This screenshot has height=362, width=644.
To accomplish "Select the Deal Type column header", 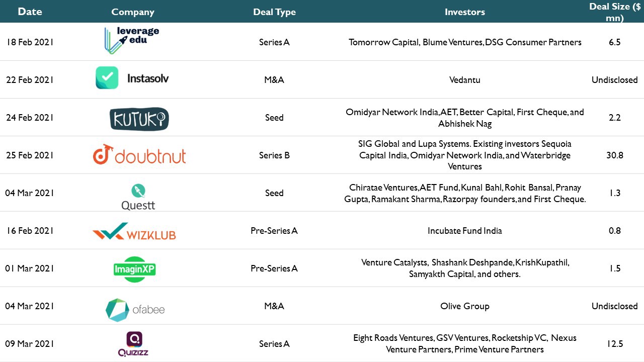I will point(274,12).
